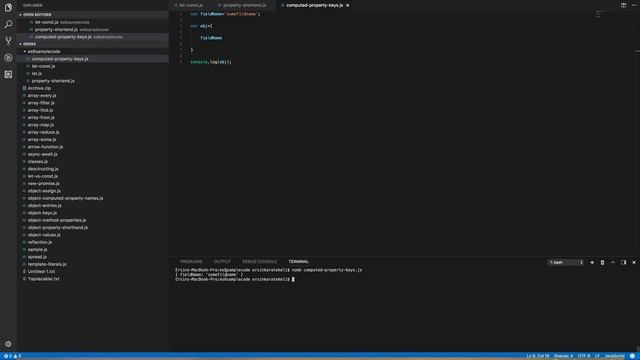The height and width of the screenshot is (360, 640).
Task: Click the UTF-8 encoding indicator
Action: coord(584,356)
